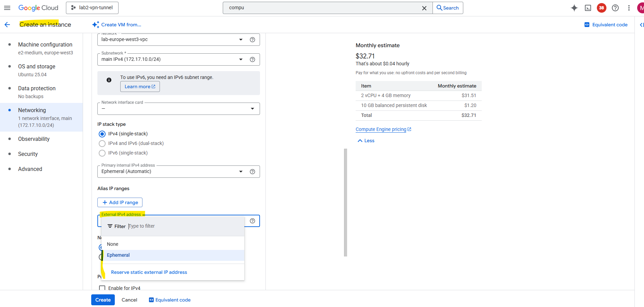
Task: Click the back arrow beside Create an instance
Action: [7, 25]
